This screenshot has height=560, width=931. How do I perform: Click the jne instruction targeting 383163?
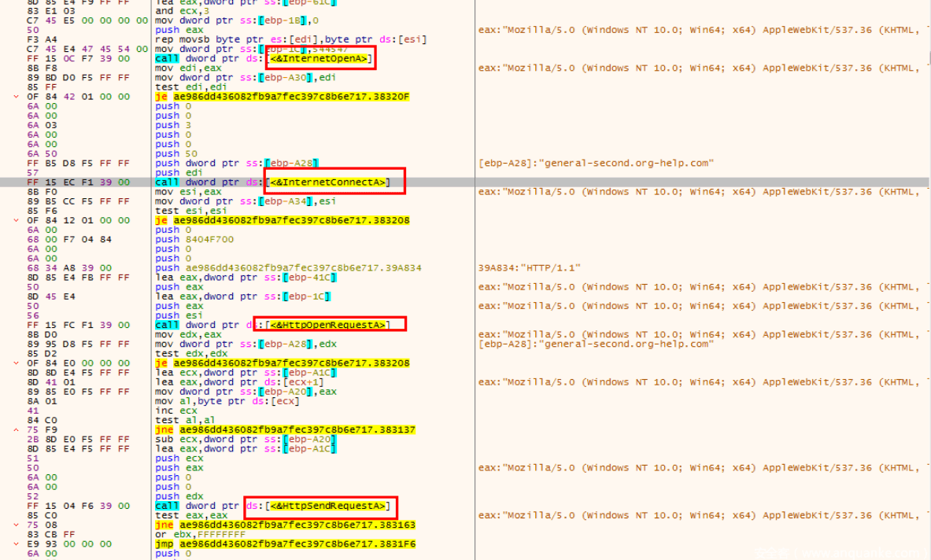point(285,525)
